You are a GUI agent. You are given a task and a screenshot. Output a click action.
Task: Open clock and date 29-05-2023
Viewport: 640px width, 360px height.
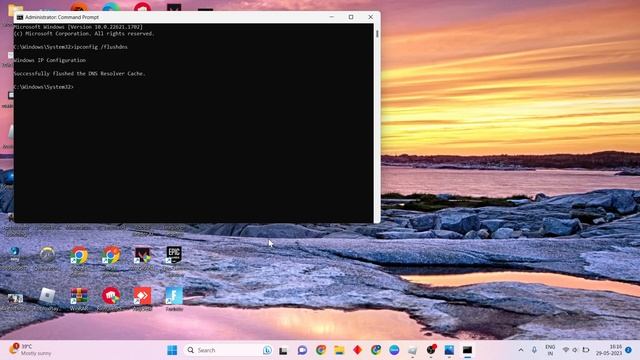click(609, 350)
